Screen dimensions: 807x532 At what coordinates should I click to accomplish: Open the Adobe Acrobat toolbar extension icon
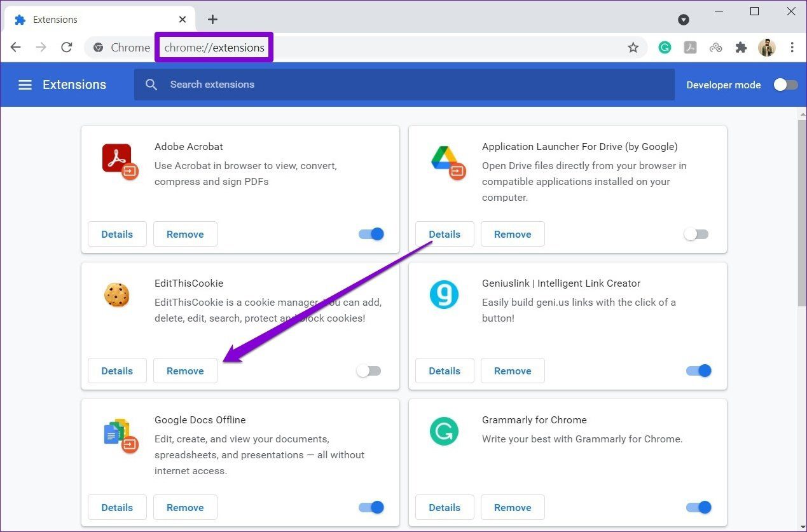[x=690, y=47]
